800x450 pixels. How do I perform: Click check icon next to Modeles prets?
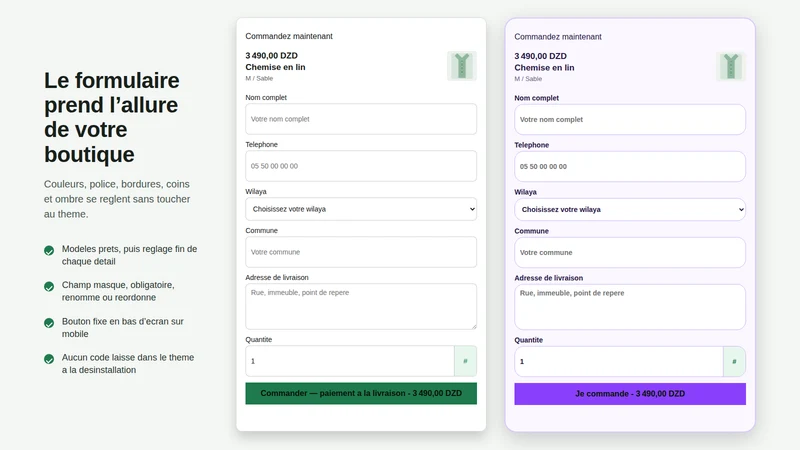49,251
